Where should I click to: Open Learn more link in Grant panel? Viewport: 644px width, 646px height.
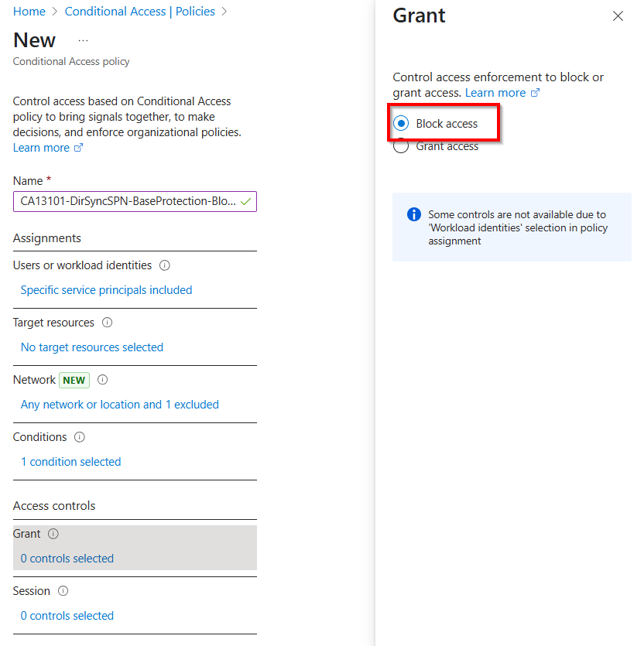point(495,93)
